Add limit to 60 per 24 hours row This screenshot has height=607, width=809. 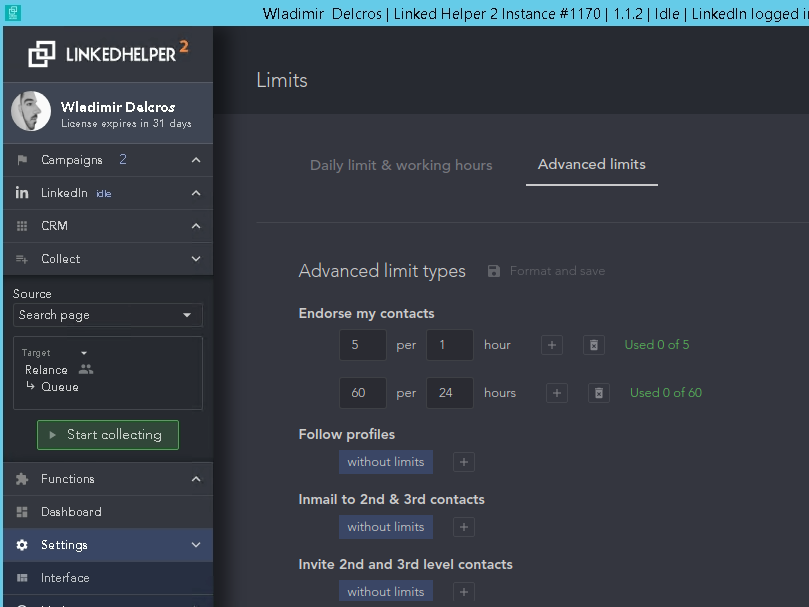557,393
